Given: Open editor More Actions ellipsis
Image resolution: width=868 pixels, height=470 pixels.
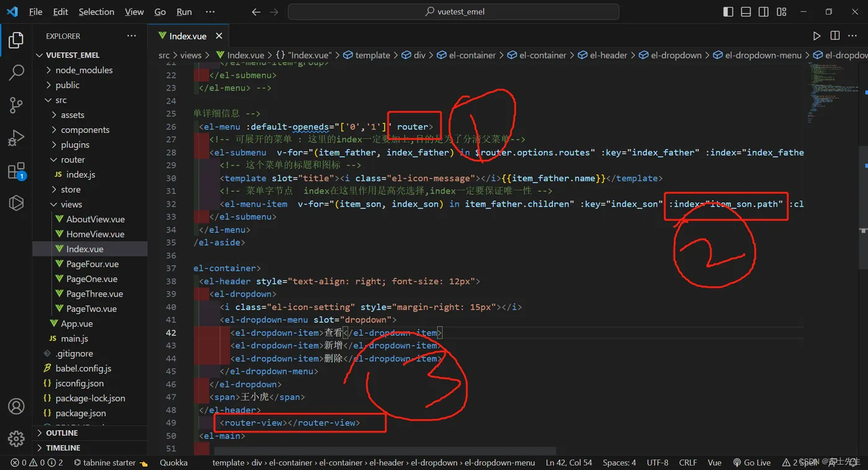Looking at the screenshot, I should coord(854,36).
